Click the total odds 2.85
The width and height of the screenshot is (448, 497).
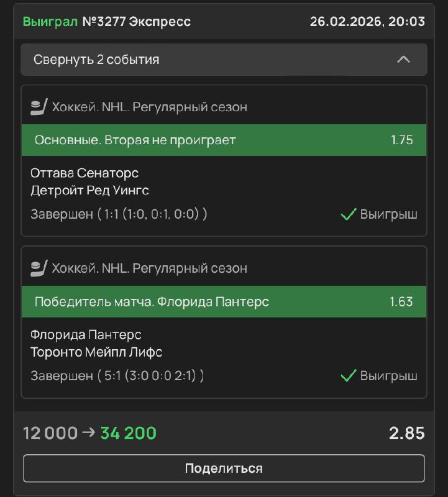coord(407,433)
